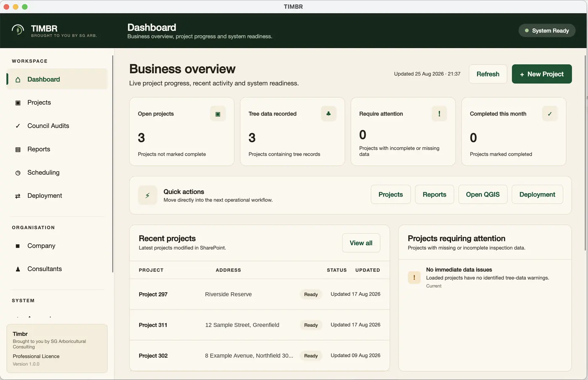Click the Tree data recorded card
The height and width of the screenshot is (380, 588).
click(x=292, y=131)
